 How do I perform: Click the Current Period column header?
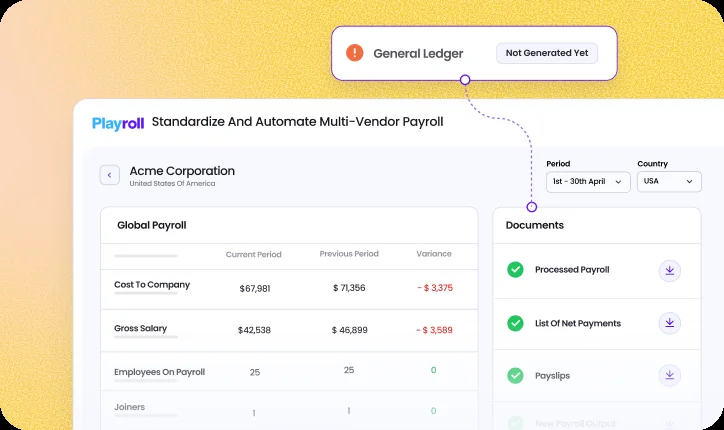[253, 254]
